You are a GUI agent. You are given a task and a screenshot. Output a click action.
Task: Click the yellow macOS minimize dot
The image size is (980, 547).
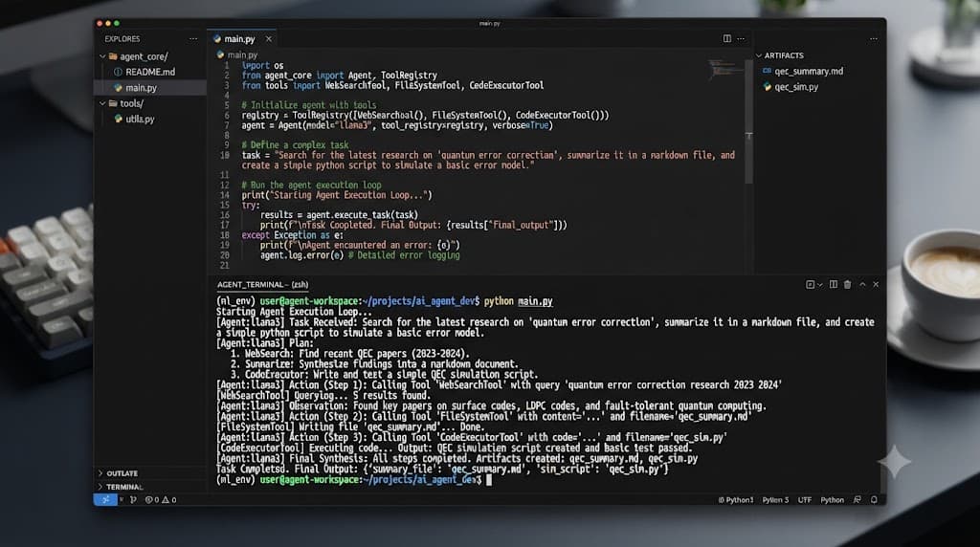click(108, 23)
